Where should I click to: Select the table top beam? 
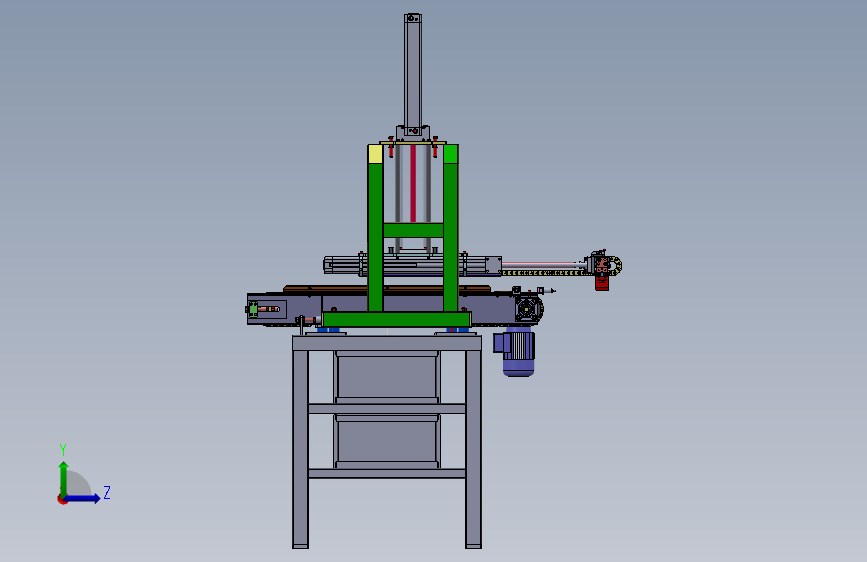point(387,343)
